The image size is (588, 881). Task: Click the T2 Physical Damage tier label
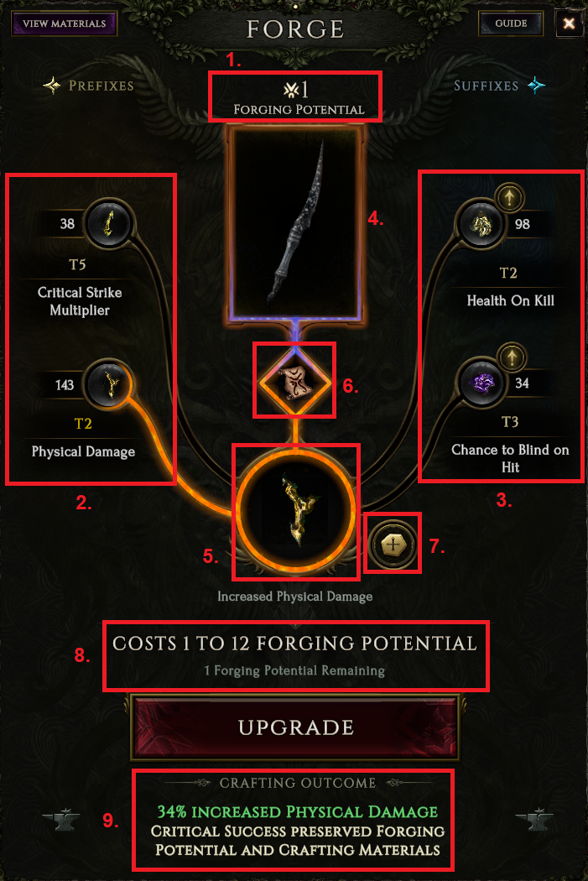(x=82, y=424)
